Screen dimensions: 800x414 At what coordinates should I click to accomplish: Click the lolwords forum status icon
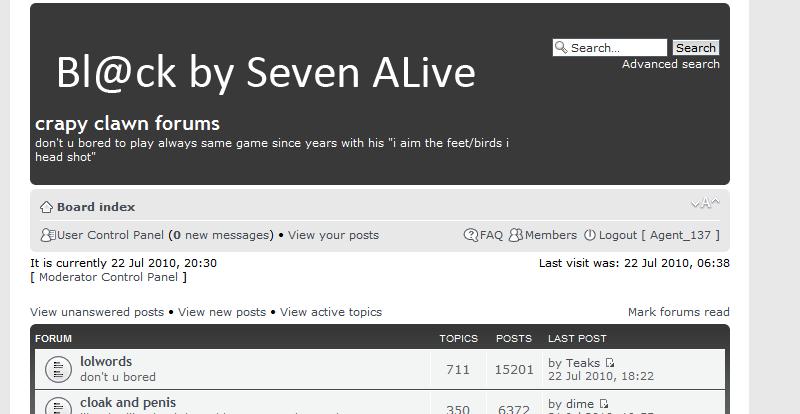58,369
